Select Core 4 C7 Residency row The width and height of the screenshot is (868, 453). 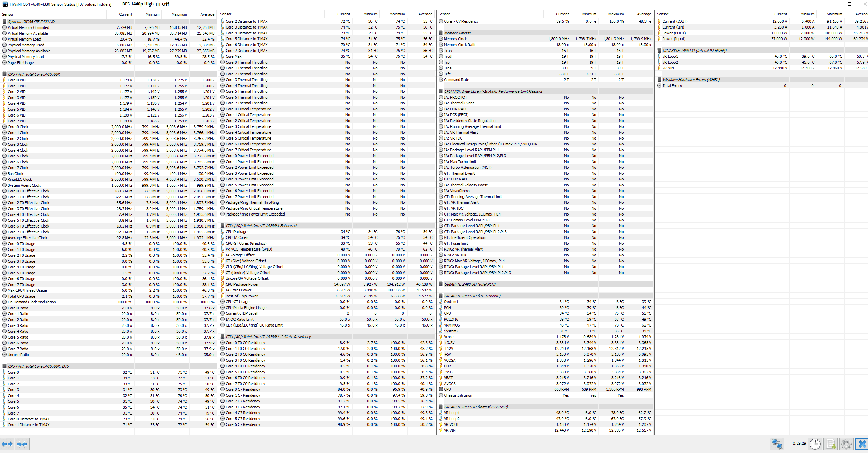(x=327, y=413)
